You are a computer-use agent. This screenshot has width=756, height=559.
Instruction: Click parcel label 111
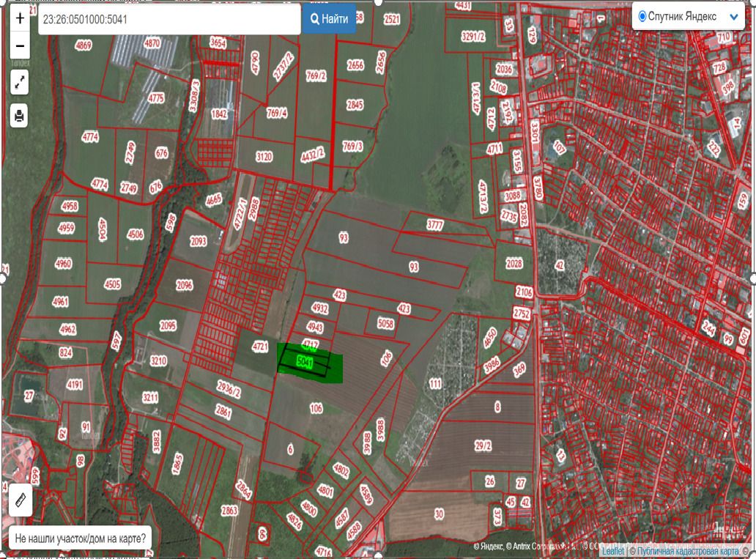click(435, 383)
